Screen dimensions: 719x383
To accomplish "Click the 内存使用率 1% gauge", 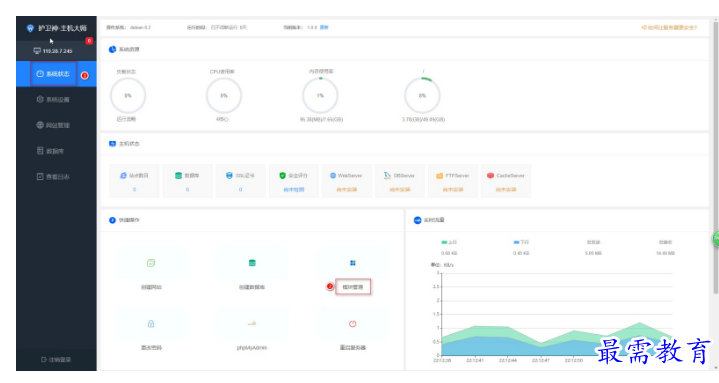I will (x=320, y=95).
